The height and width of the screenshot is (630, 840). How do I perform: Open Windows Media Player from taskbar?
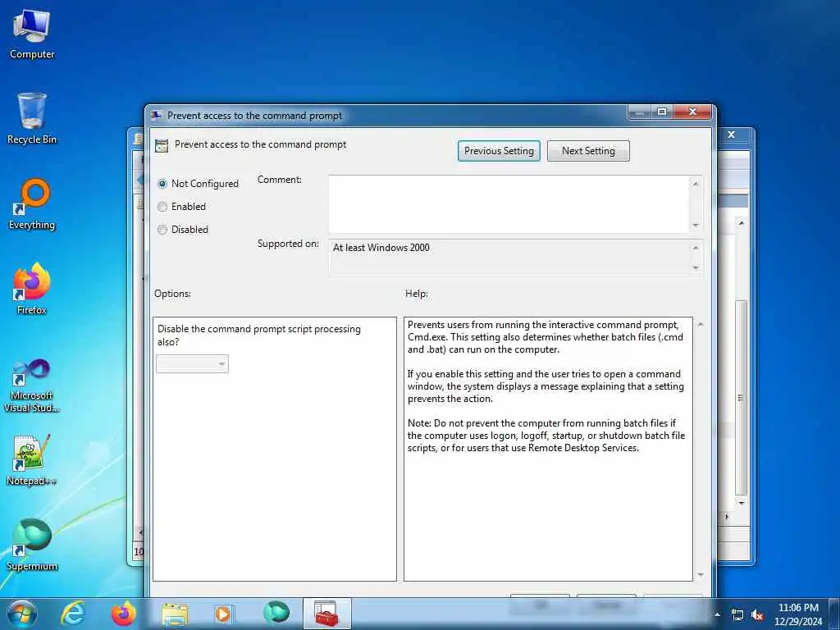point(223,614)
